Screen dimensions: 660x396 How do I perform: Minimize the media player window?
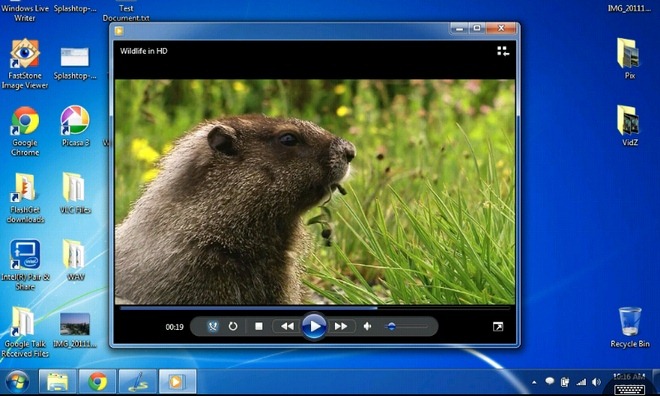[x=459, y=29]
